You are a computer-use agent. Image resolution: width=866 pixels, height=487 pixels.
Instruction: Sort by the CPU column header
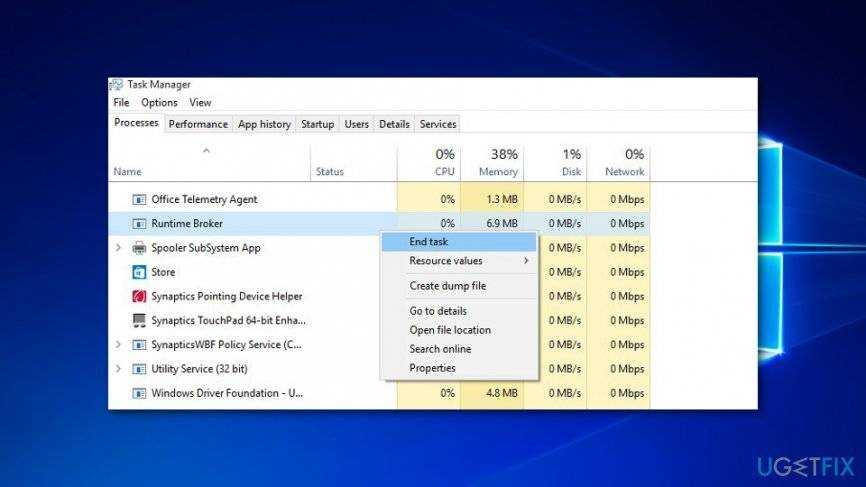coord(445,172)
